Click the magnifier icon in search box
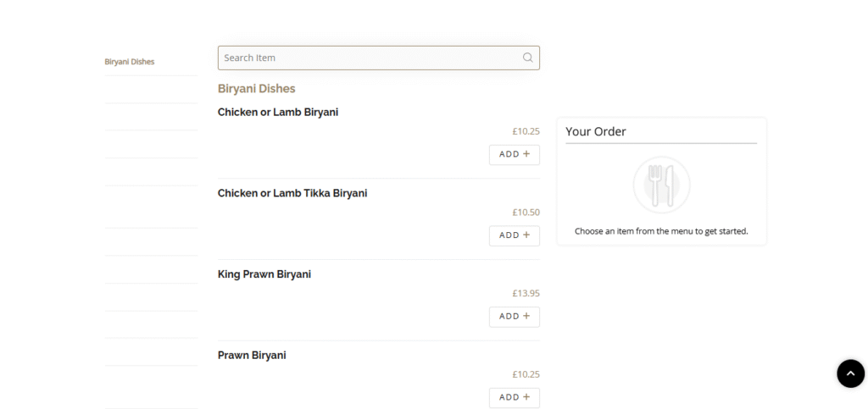The width and height of the screenshot is (868, 409). [527, 58]
